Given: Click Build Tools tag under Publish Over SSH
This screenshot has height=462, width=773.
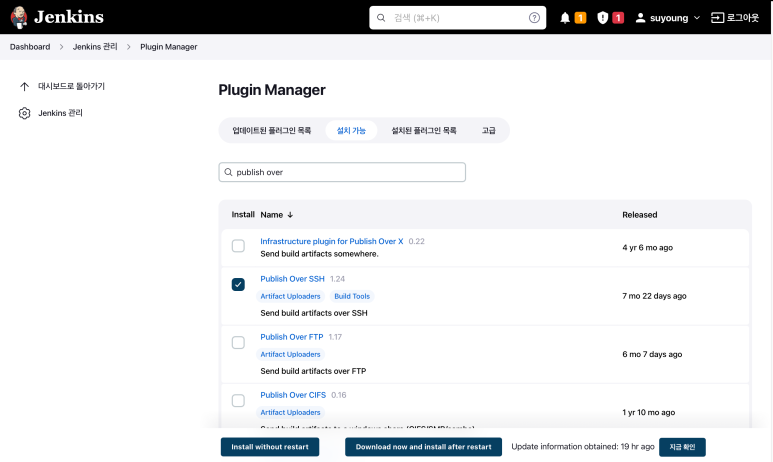Looking at the screenshot, I should tap(352, 296).
